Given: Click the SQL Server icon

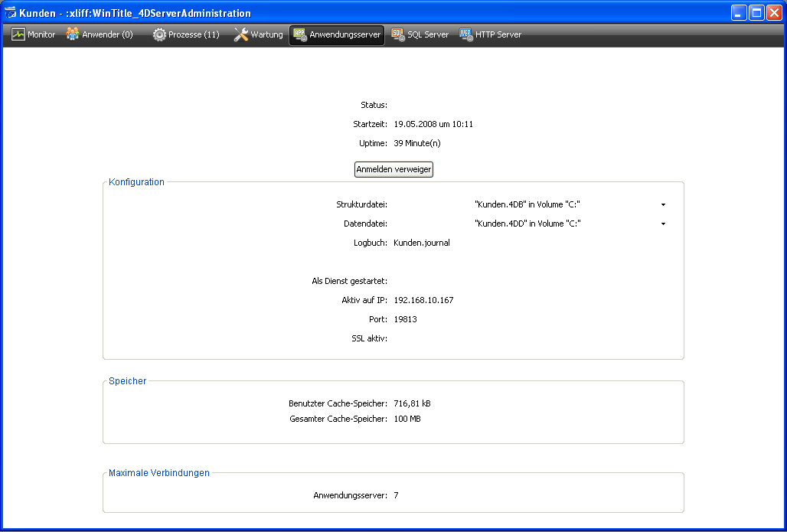Looking at the screenshot, I should coord(398,34).
